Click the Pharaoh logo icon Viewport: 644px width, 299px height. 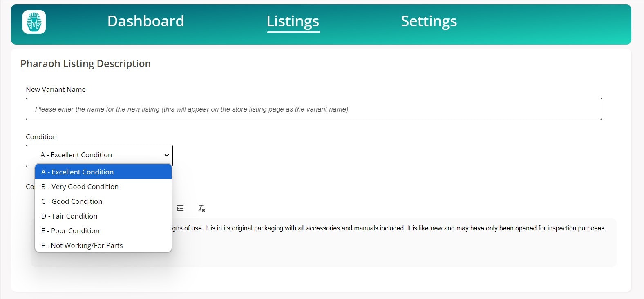pos(34,22)
